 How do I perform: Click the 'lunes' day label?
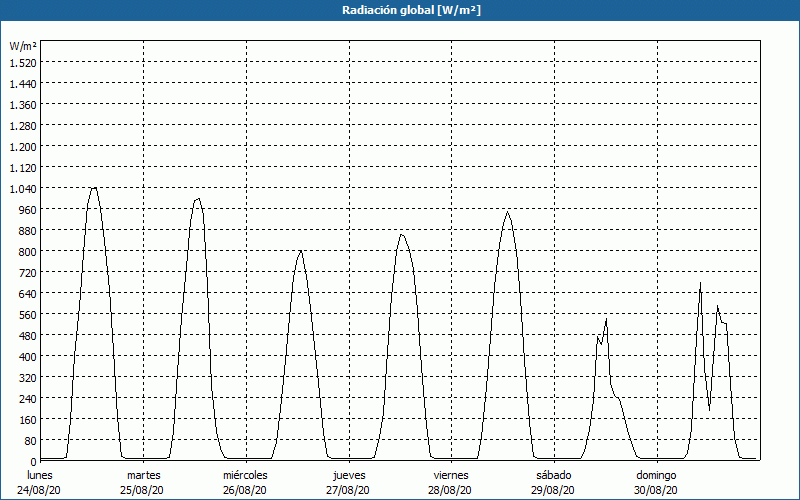tap(40, 475)
